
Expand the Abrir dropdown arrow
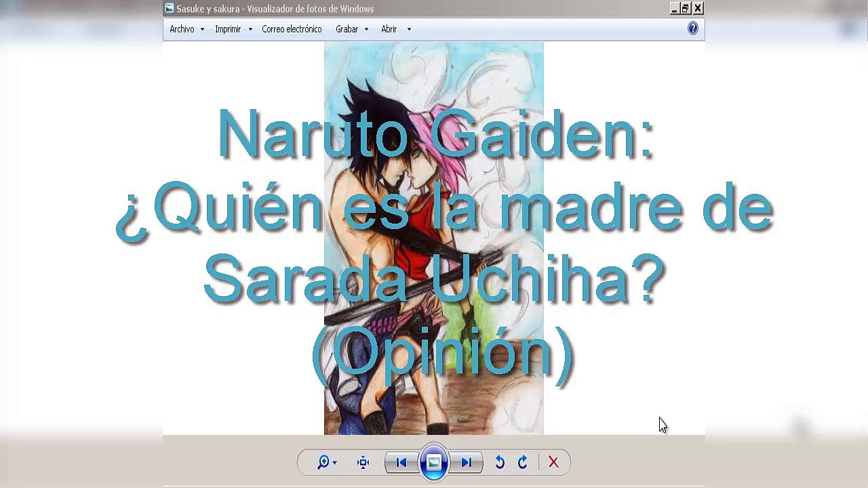409,29
